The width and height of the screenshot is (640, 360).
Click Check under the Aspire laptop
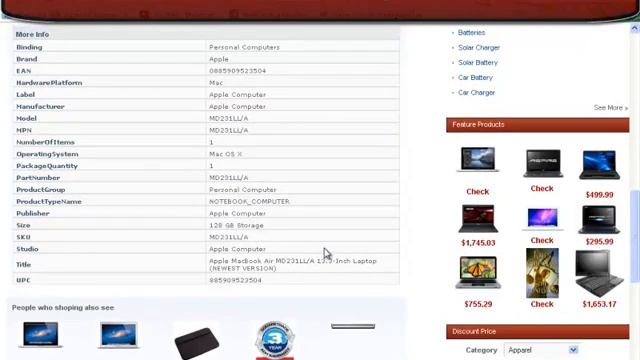pyautogui.click(x=542, y=189)
